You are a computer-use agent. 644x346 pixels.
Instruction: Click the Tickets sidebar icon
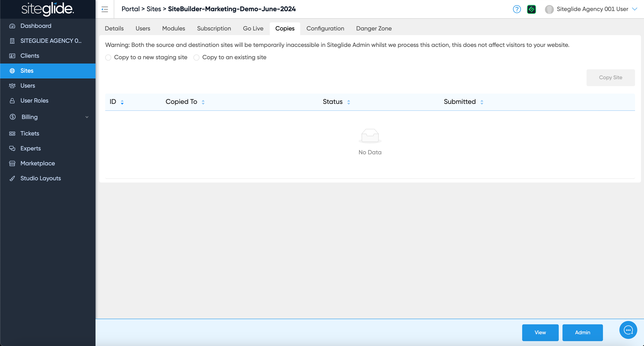(x=12, y=133)
